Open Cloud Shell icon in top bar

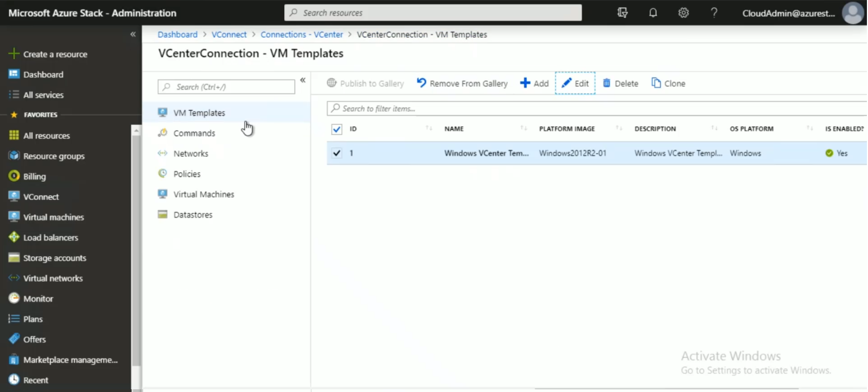623,12
